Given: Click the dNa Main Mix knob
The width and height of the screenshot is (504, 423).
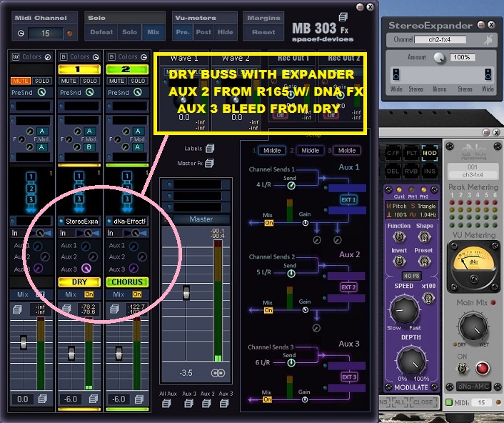Looking at the screenshot, I should (473, 327).
